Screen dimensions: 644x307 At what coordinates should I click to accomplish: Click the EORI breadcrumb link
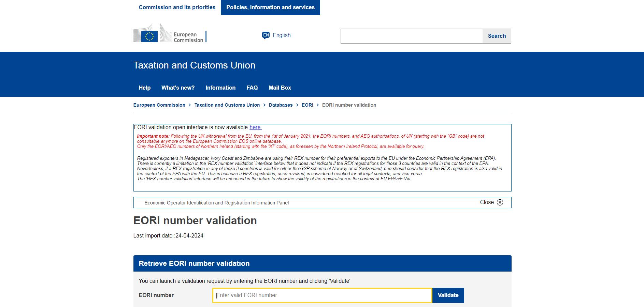point(307,105)
